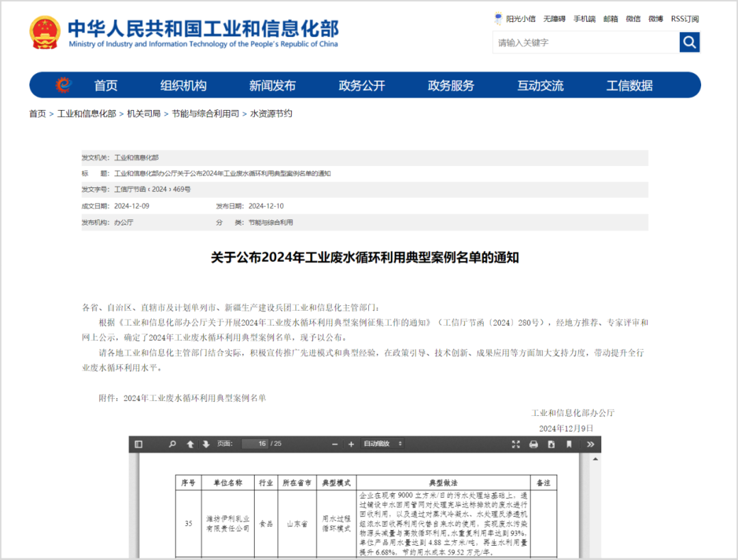
Task: Open the PDF find search tool
Action: tap(172, 445)
